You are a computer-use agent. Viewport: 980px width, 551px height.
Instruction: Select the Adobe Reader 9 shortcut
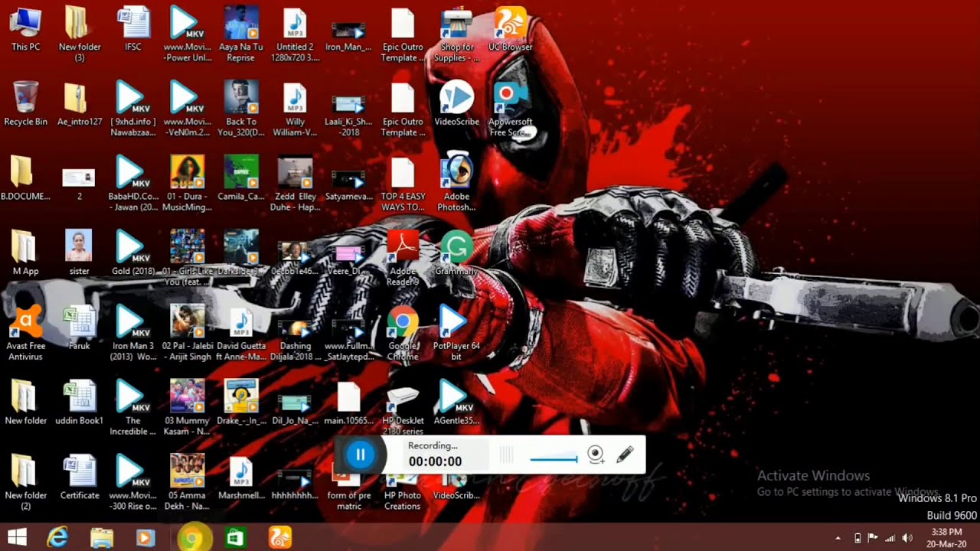[403, 258]
